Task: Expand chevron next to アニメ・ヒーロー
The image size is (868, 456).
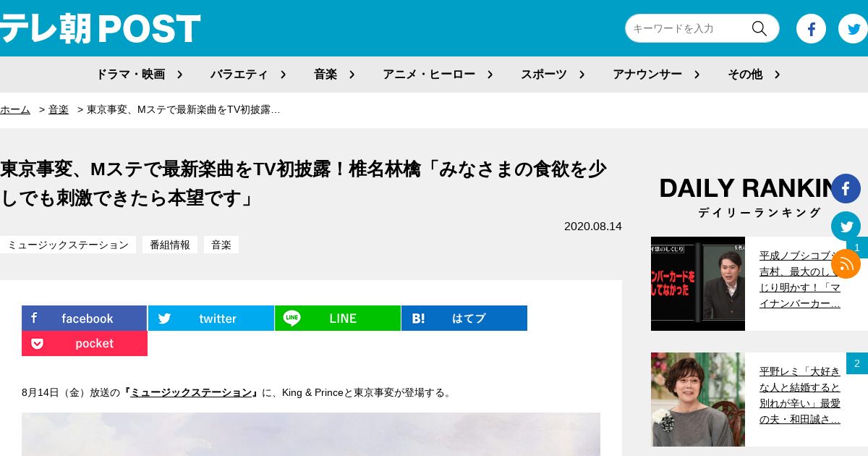Action: (x=490, y=74)
